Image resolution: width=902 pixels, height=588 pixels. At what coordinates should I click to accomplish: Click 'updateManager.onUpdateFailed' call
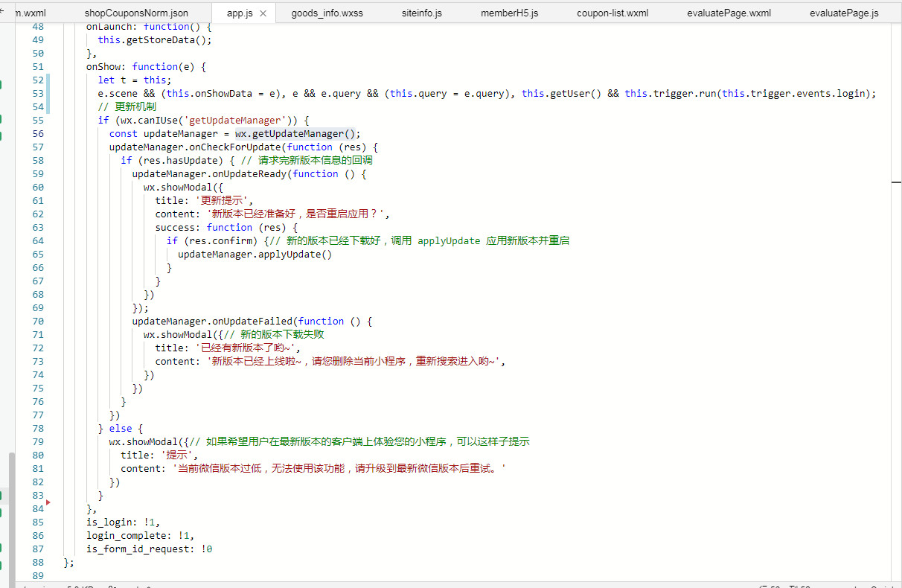point(212,321)
